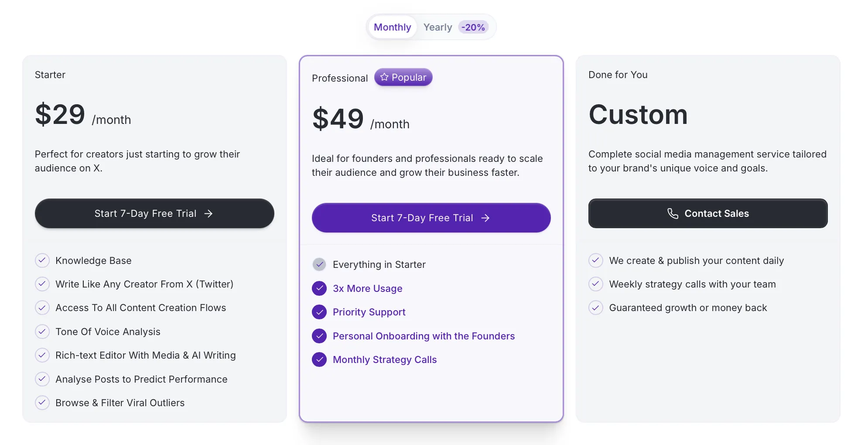Image resolution: width=868 pixels, height=445 pixels.
Task: Click the phone icon on Contact Sales
Action: tap(673, 214)
